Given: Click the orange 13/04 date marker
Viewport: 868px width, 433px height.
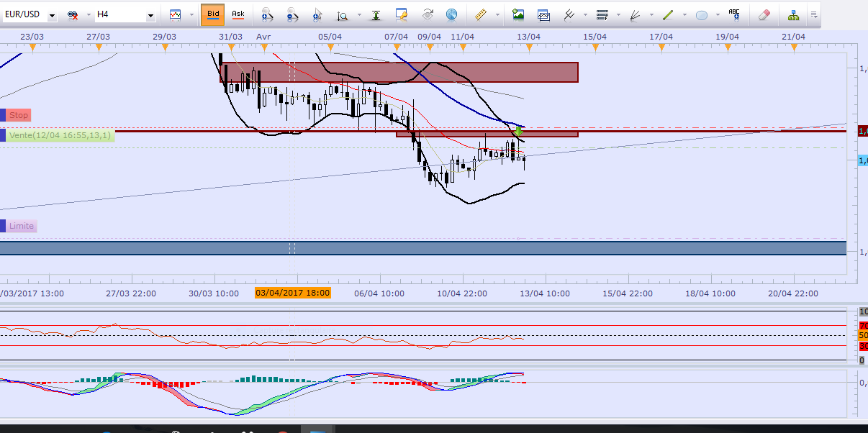Looking at the screenshot, I should [530, 47].
